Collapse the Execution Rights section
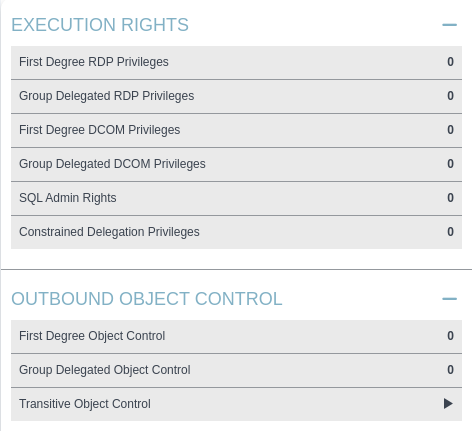The image size is (472, 431). click(449, 25)
